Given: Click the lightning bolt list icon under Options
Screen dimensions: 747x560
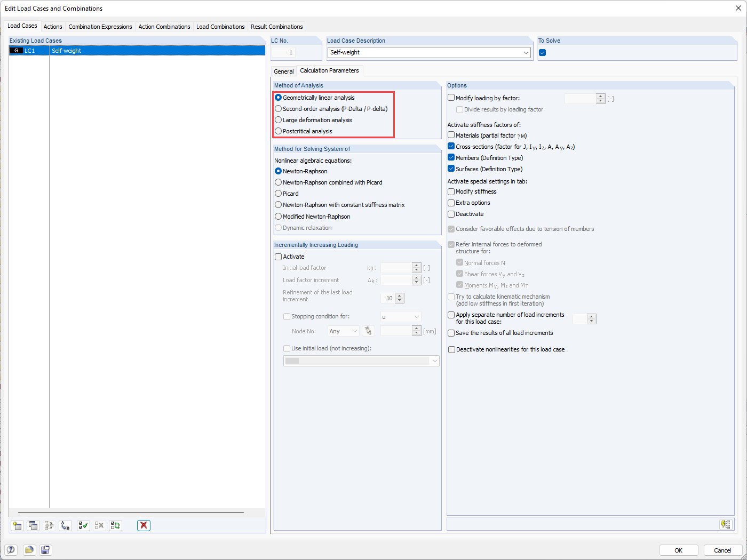Looking at the screenshot, I should tap(726, 524).
